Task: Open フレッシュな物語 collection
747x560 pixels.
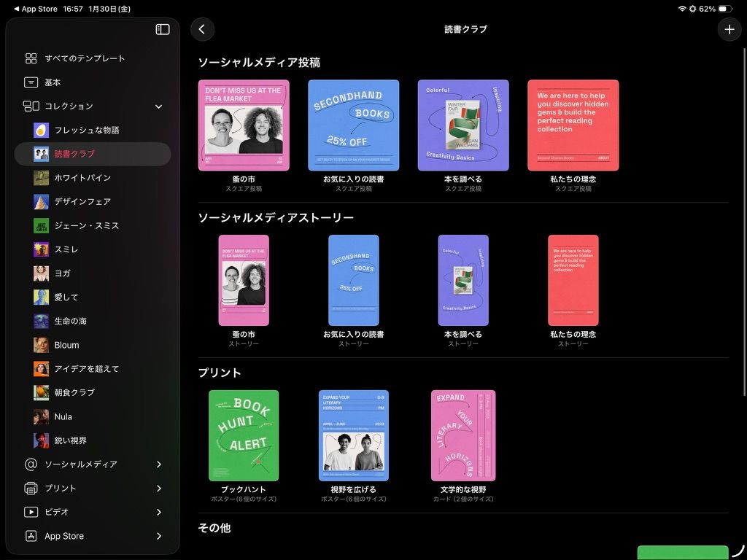Action: (x=93, y=130)
